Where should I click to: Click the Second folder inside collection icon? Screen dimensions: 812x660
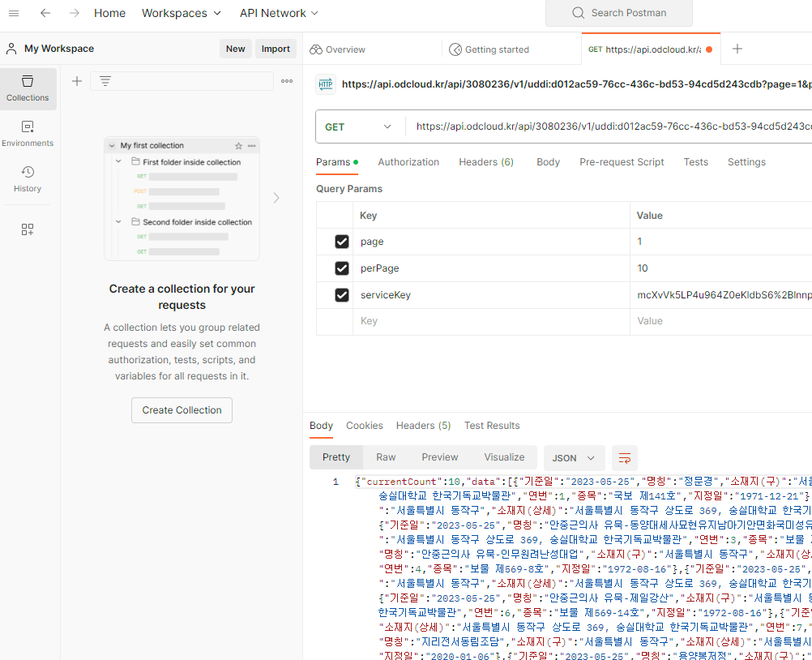135,221
